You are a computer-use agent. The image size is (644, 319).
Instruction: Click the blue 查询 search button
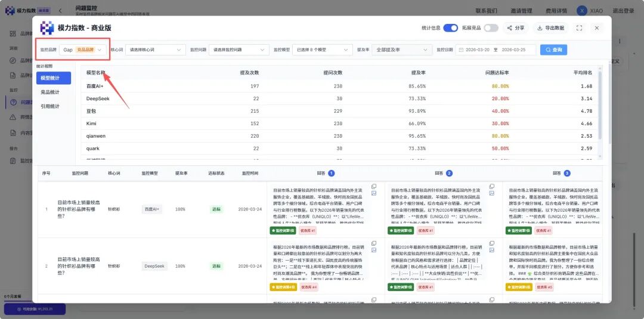click(553, 49)
